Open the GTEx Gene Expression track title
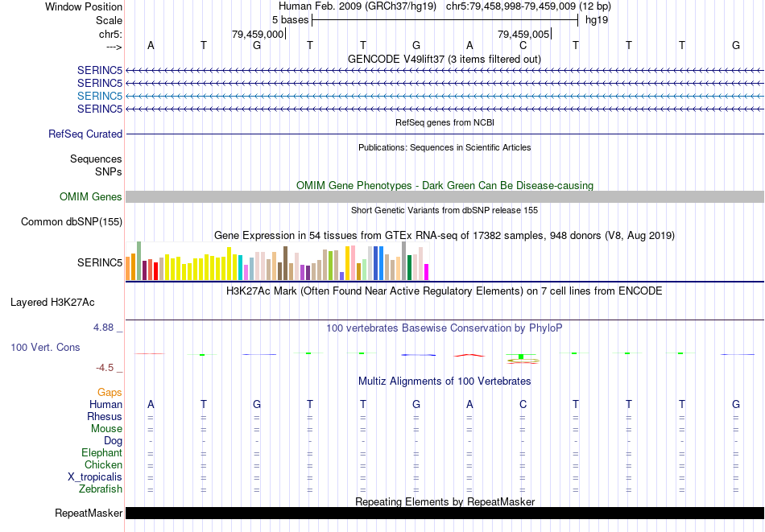Viewport: 765px width, 532px height. [445, 236]
